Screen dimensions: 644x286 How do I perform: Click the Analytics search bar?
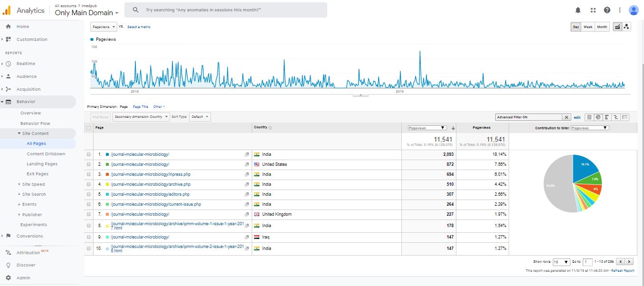[x=226, y=10]
